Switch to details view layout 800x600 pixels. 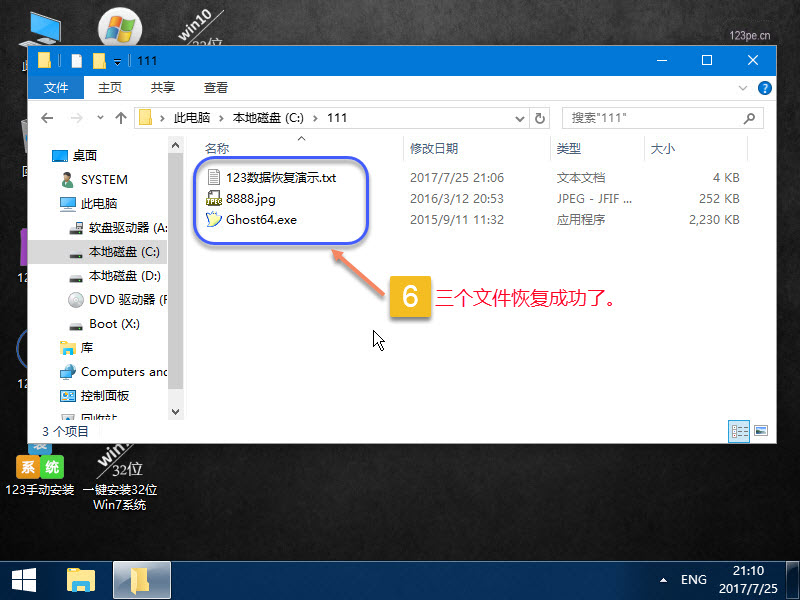740,431
